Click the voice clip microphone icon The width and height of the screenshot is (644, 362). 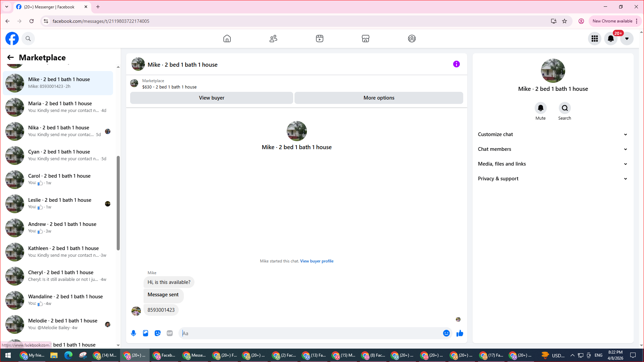click(x=133, y=333)
